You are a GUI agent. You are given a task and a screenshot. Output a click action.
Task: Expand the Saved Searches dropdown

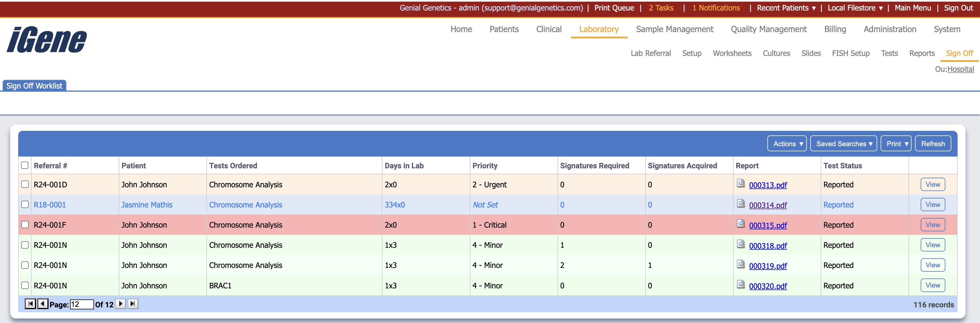coord(843,143)
